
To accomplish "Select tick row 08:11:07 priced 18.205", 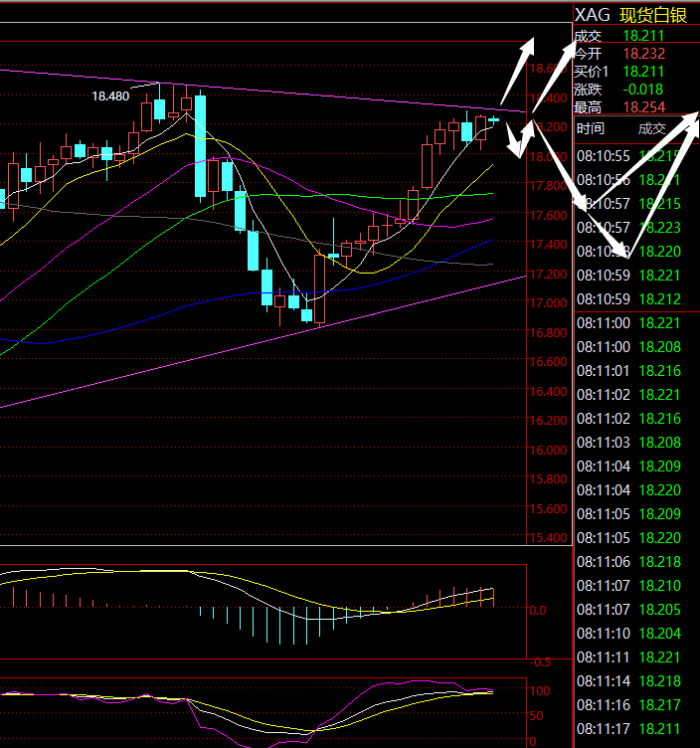I will [629, 609].
